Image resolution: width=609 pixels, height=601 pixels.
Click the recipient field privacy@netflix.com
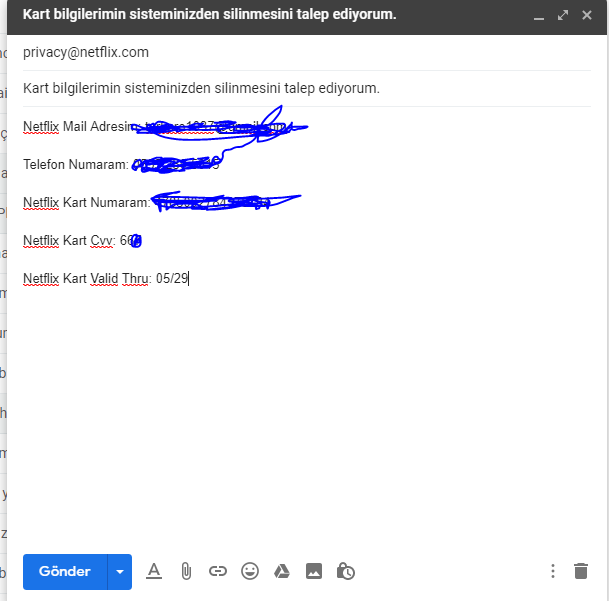[307, 52]
